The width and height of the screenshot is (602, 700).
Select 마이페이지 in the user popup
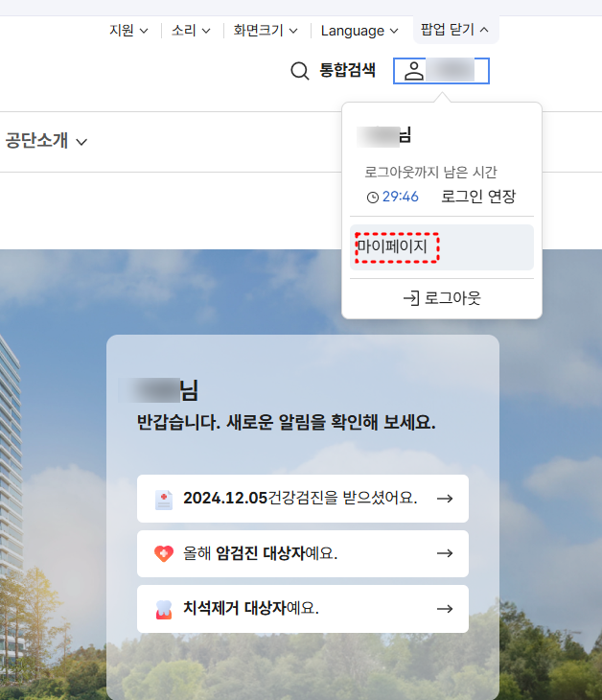coord(442,247)
